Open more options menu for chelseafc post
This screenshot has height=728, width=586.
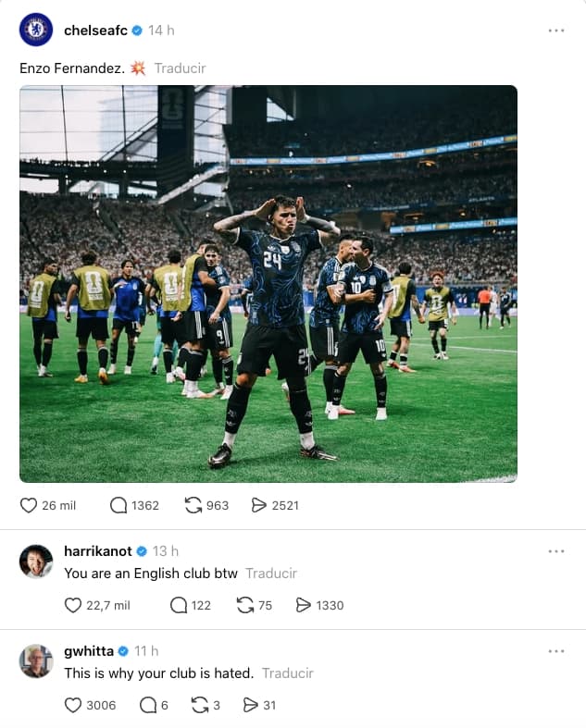(x=555, y=31)
